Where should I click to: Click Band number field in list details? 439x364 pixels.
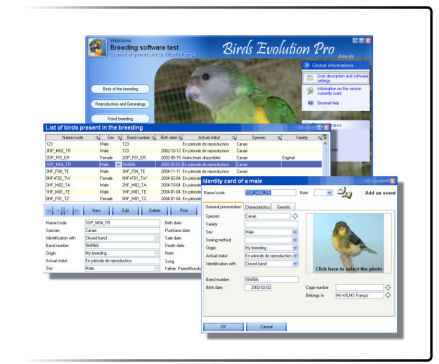click(122, 246)
